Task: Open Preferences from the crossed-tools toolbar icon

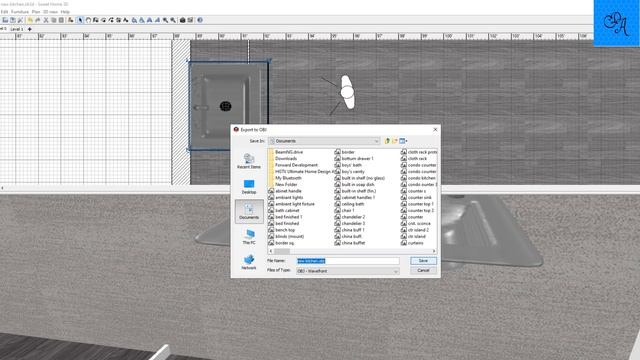Action: pyautogui.click(x=20, y=20)
